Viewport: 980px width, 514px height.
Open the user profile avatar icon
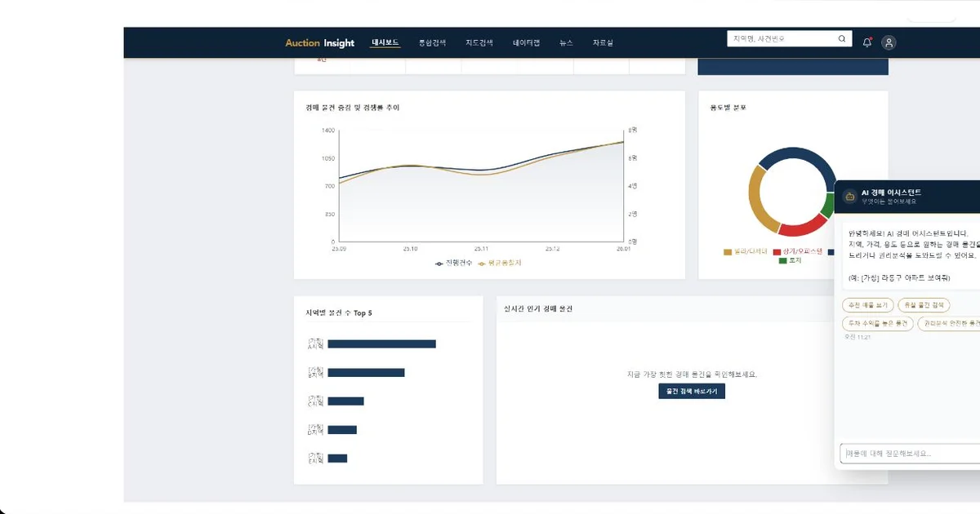pyautogui.click(x=889, y=42)
